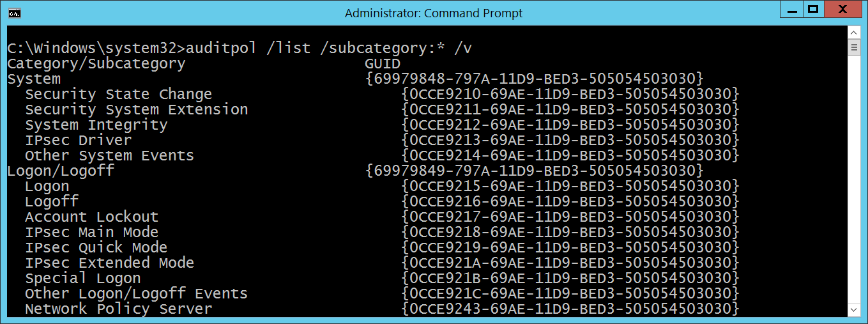Click the scrollbar up arrow
868x324 pixels.
point(854,33)
